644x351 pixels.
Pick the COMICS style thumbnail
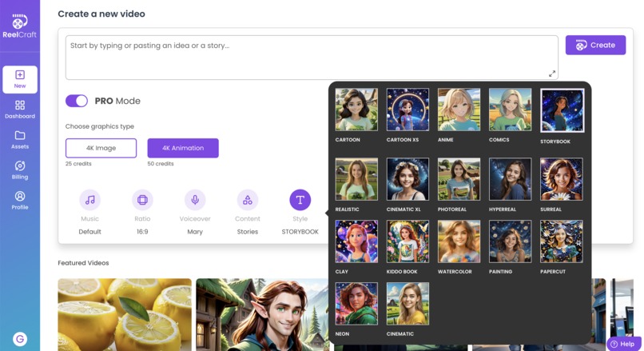tap(510, 110)
